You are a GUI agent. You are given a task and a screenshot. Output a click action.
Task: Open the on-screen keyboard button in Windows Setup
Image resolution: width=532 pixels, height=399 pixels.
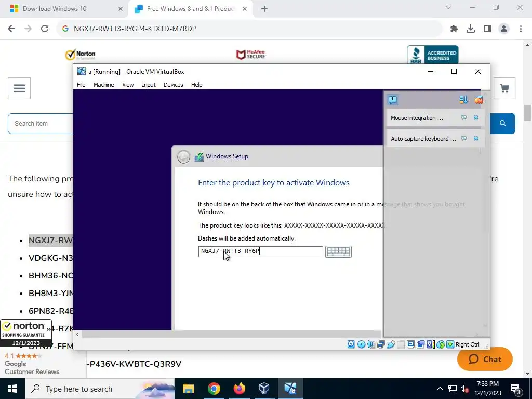[338, 251]
